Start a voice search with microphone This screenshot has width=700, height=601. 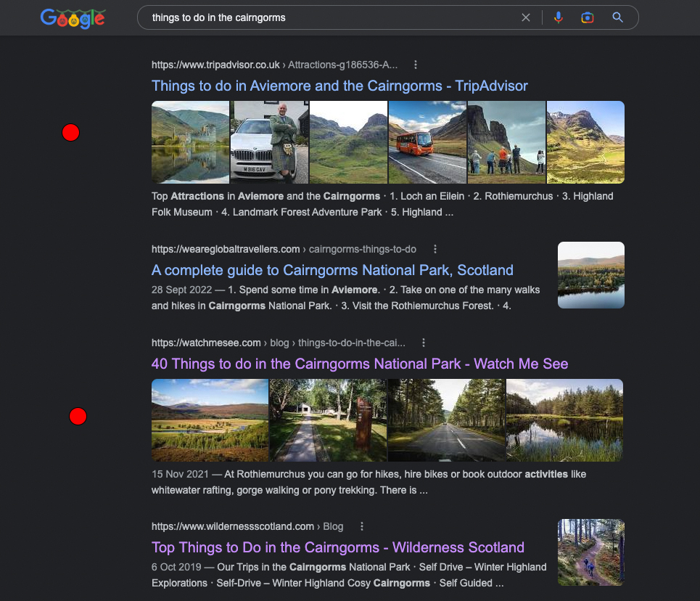tap(558, 17)
